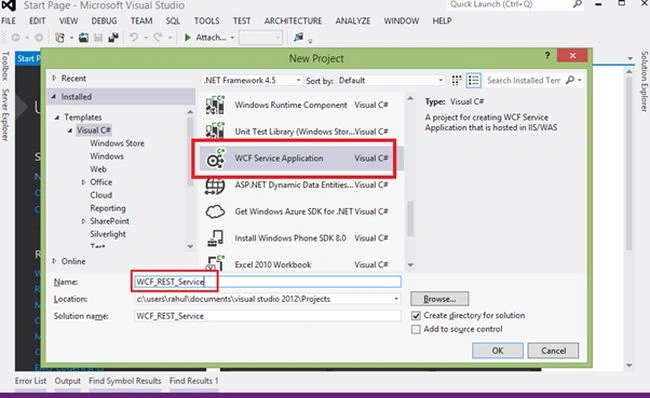650x398 pixels.
Task: Select the Windows Runtime Component template icon
Action: 215,105
